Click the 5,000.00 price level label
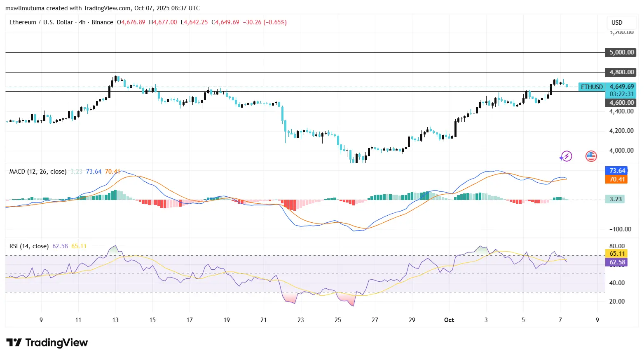644x358 pixels. [x=621, y=52]
